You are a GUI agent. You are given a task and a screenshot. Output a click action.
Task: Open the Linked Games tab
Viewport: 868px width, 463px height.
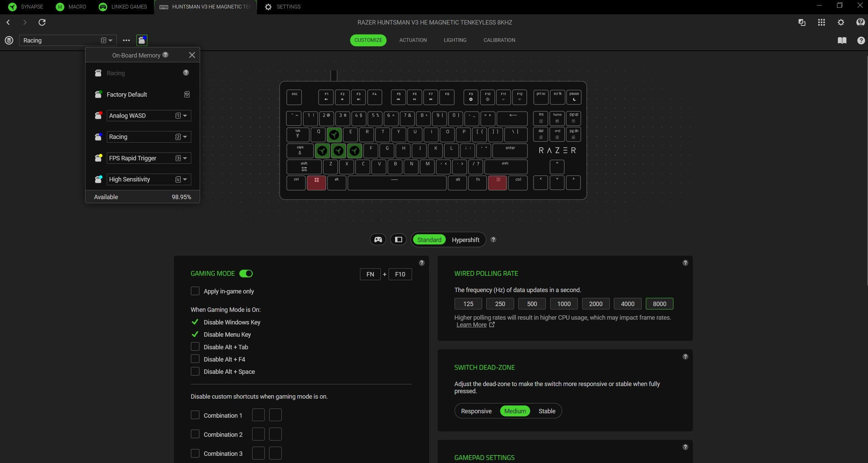123,7
